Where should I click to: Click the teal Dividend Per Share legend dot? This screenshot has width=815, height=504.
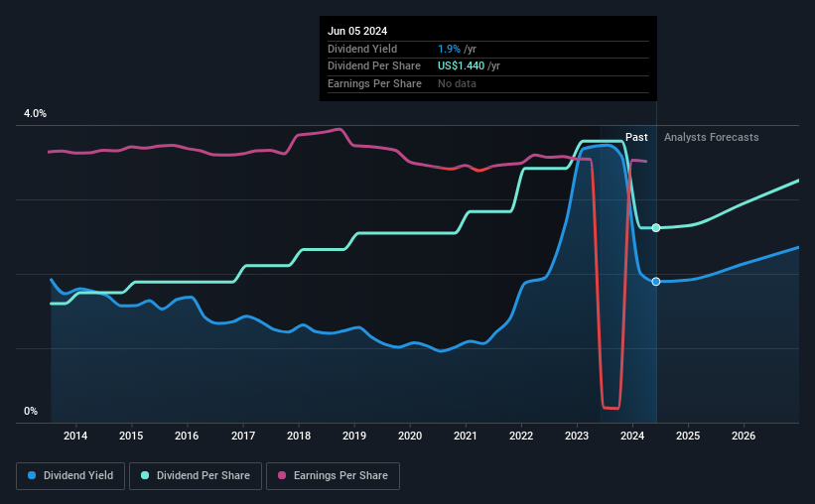[x=145, y=475]
